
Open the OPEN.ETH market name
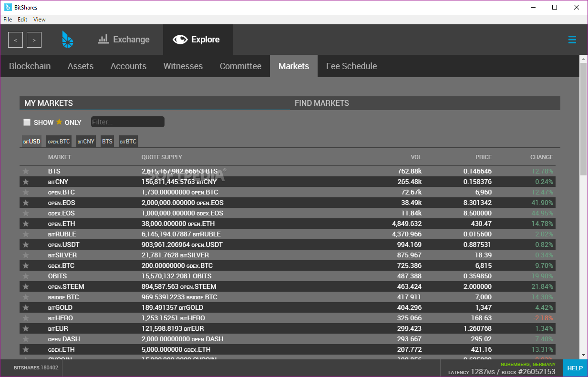tap(62, 224)
